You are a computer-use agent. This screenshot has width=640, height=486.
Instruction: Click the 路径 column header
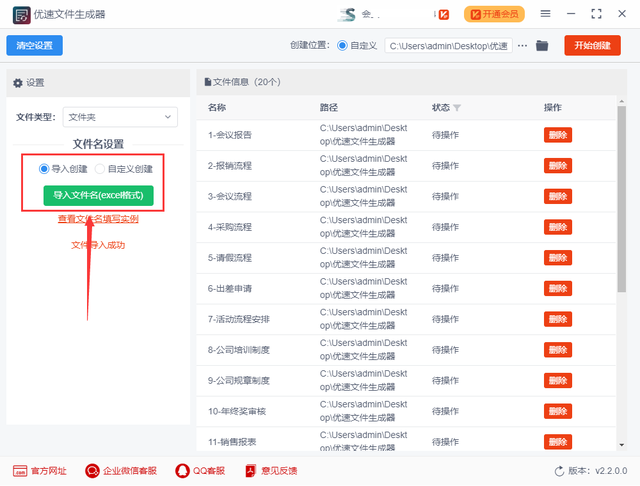329,108
